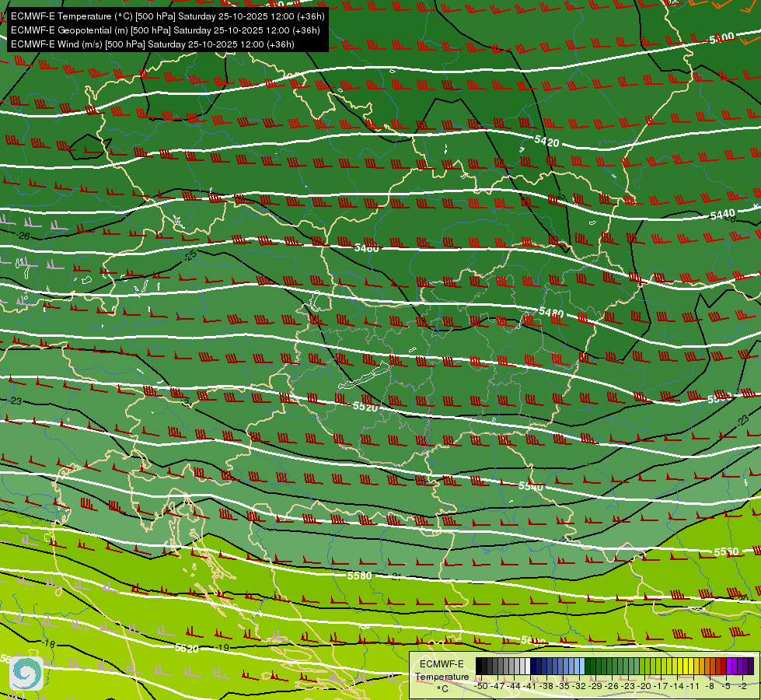Click Lake Balaton outline on the map

tap(364, 375)
